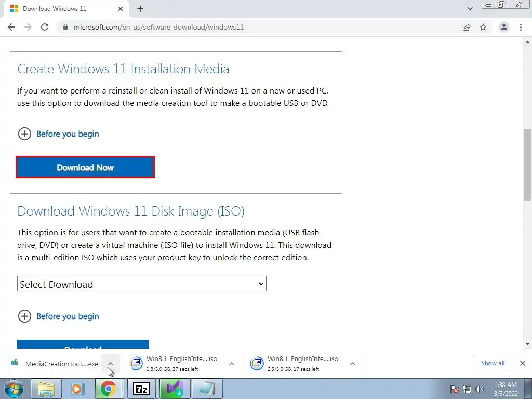The image size is (532, 399).
Task: Click the disc icon of the 17 secs left download
Action: pos(257,363)
